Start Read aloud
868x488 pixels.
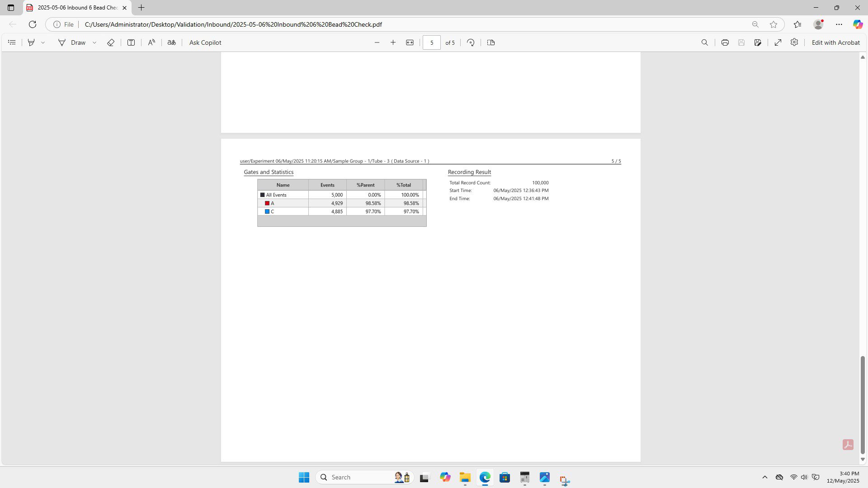151,42
